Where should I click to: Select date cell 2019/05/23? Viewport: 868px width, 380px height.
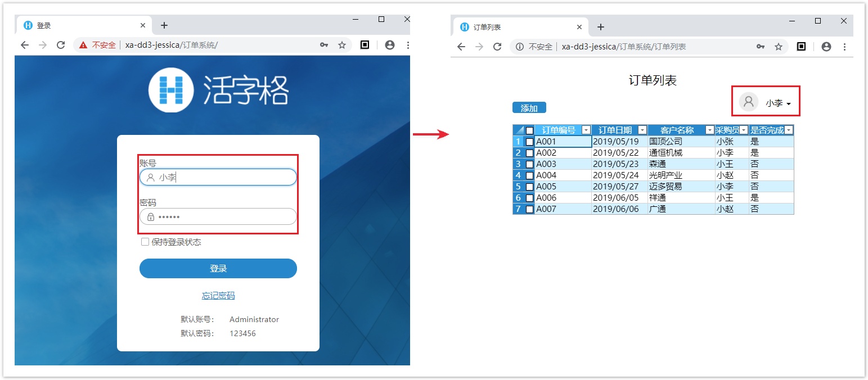coord(619,164)
